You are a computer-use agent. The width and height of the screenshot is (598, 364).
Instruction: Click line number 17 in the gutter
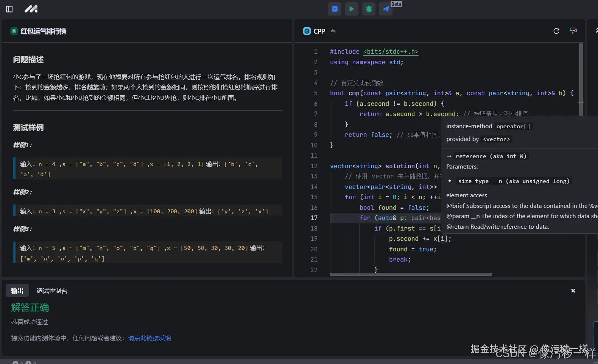coord(314,218)
